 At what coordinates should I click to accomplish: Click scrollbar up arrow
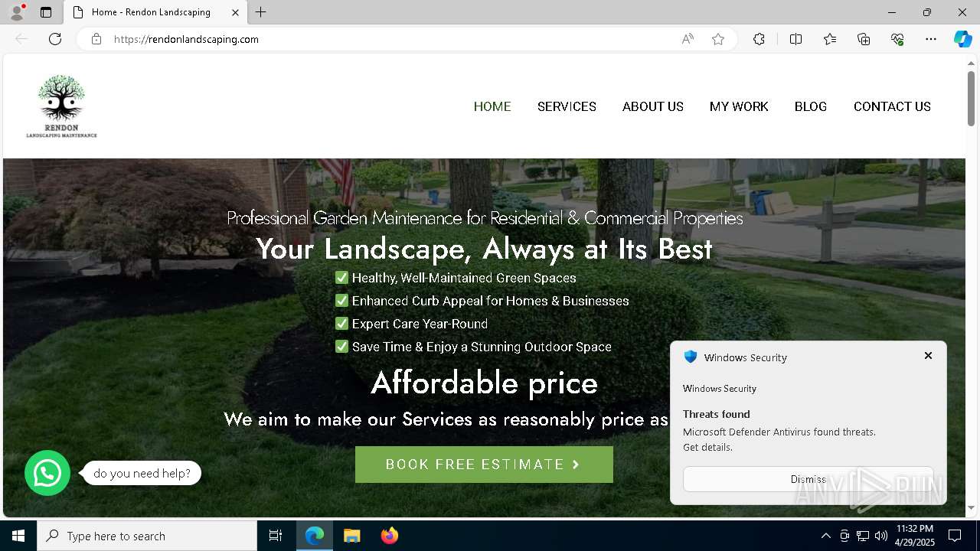[971, 64]
